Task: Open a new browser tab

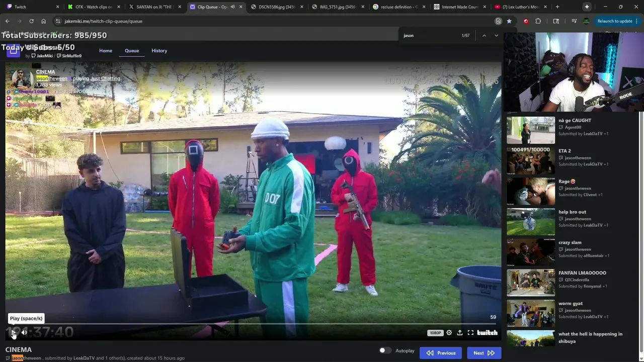Action: (557, 7)
